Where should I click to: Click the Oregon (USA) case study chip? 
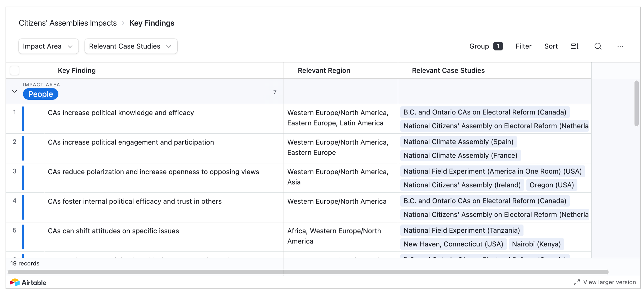pyautogui.click(x=552, y=185)
